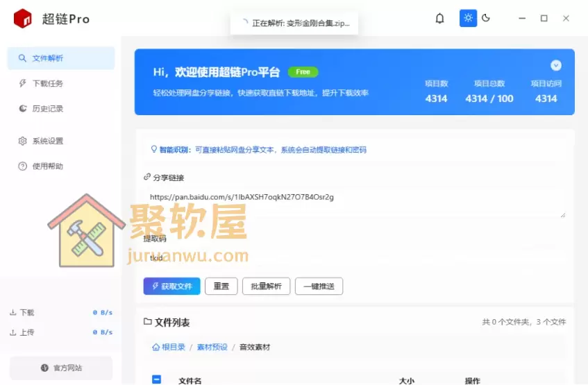The width and height of the screenshot is (588, 385).
Task: Click the home icon in the breadcrumb
Action: click(156, 347)
